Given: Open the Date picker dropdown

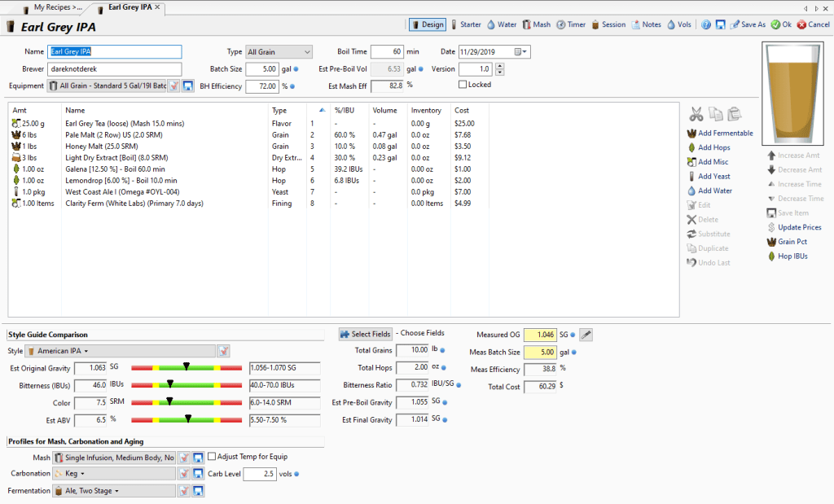Looking at the screenshot, I should click(x=525, y=52).
